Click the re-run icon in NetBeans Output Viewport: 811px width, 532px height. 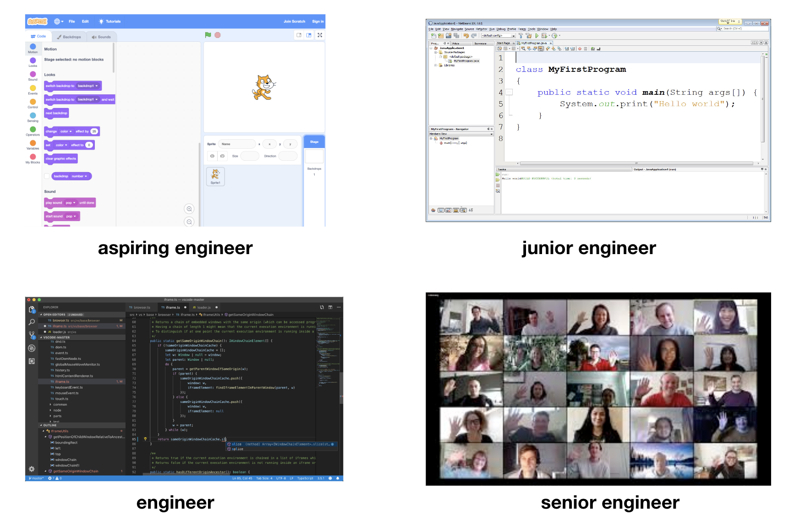click(498, 174)
